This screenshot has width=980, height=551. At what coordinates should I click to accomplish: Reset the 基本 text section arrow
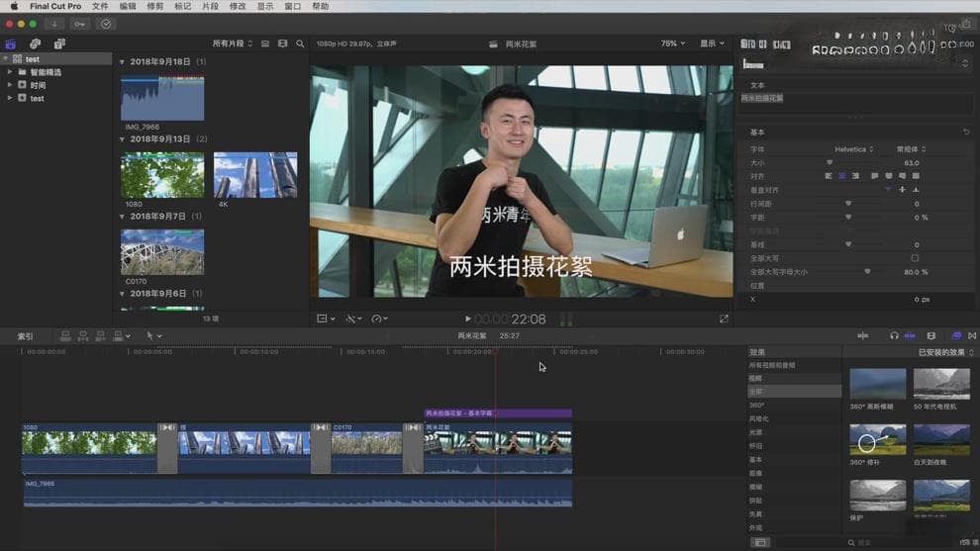(966, 132)
